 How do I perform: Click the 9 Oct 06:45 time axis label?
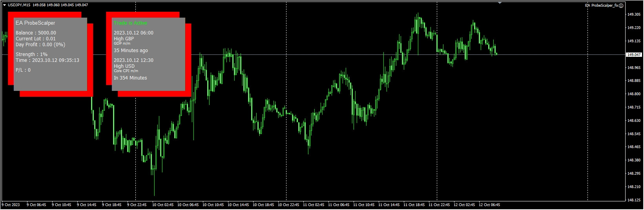pyautogui.click(x=36, y=205)
